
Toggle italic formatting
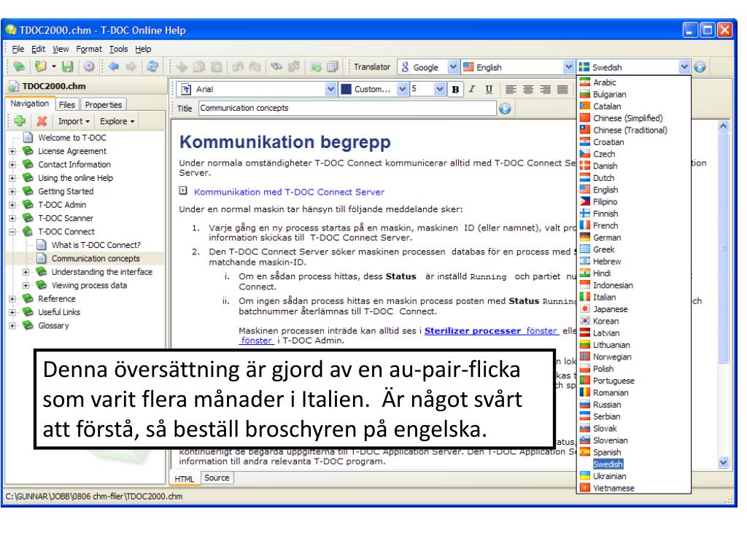click(472, 89)
